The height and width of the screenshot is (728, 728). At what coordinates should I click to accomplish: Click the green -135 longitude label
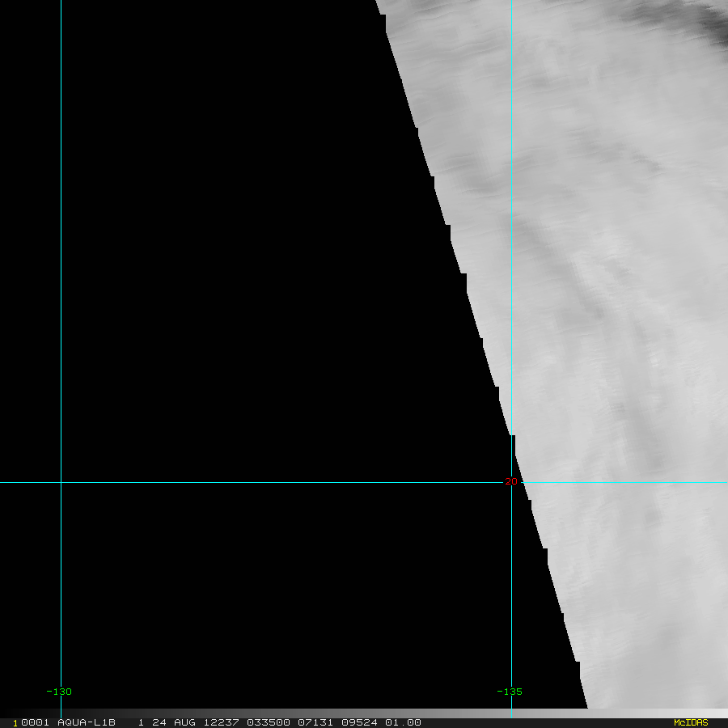click(x=509, y=692)
